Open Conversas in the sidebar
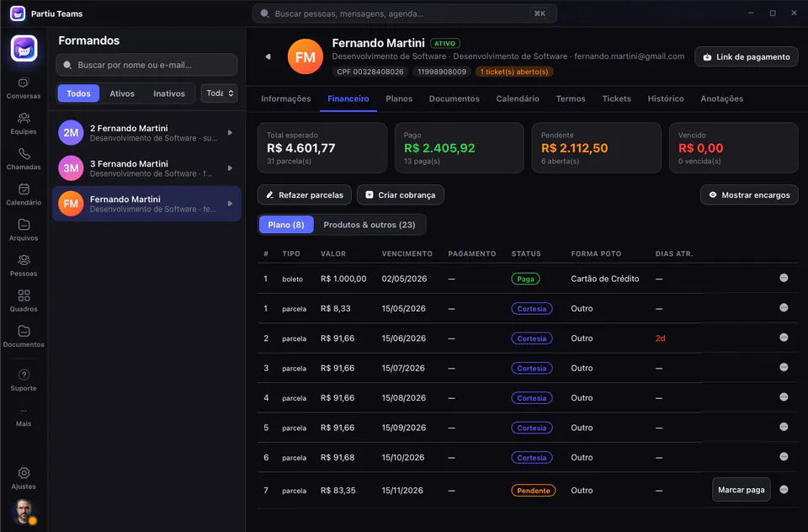808x532 pixels. 24,88
